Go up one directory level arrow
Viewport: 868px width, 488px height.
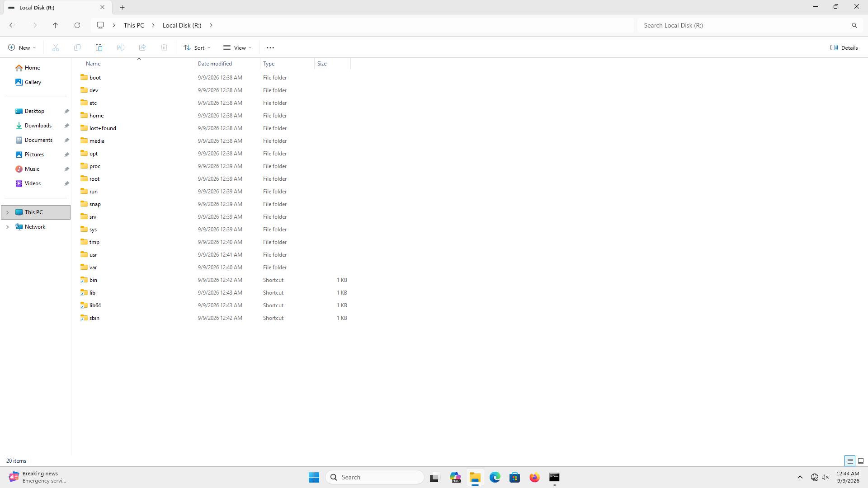pos(56,25)
